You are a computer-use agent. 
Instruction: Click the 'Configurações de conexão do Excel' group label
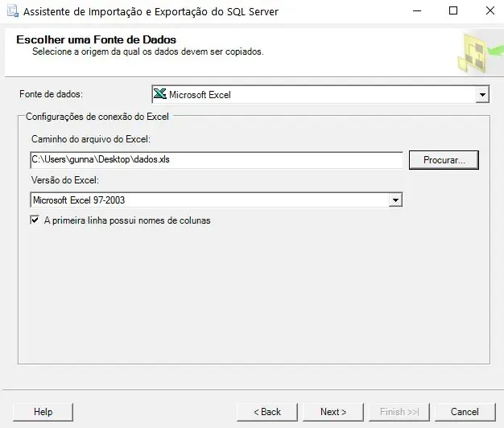[97, 117]
